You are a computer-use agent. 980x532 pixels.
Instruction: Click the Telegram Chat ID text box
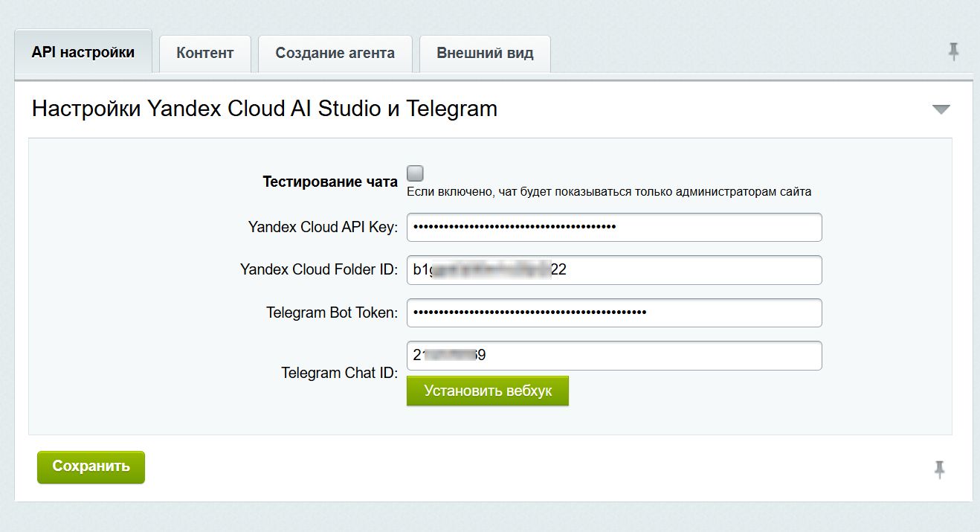pos(613,356)
